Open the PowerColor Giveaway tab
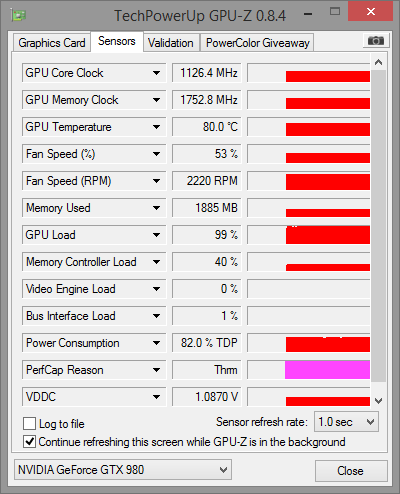 257,43
